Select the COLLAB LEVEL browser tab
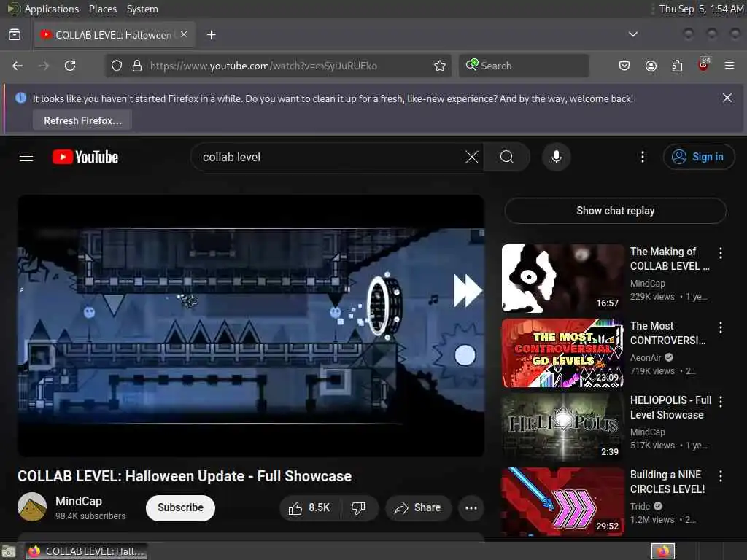The height and width of the screenshot is (560, 747). point(115,35)
